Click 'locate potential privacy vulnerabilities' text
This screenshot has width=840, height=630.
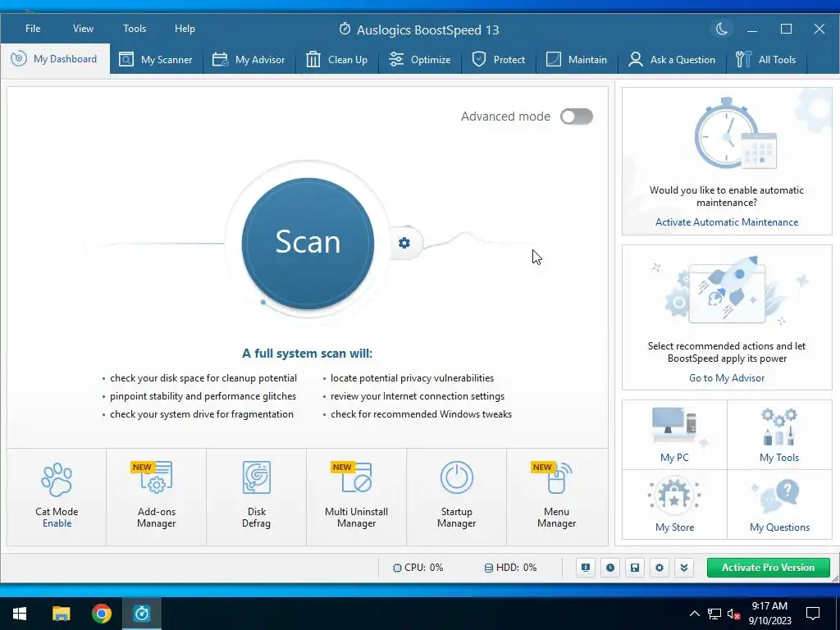tap(412, 378)
